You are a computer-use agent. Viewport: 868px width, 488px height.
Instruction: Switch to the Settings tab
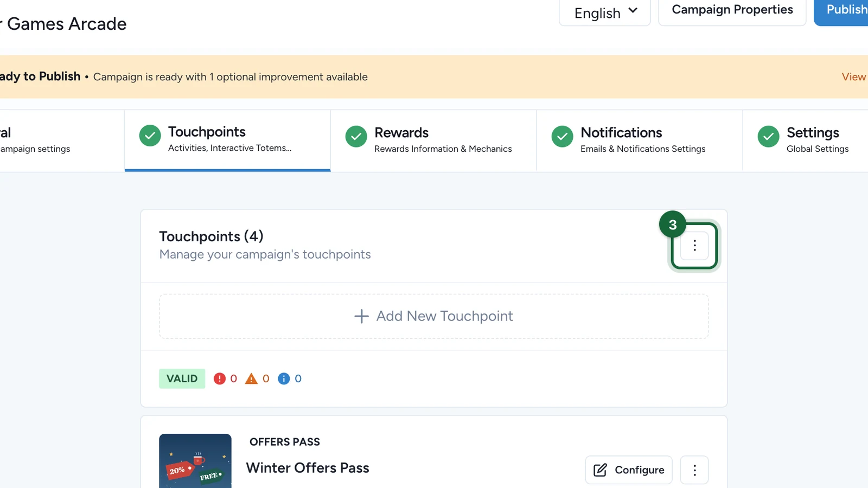tap(806, 140)
